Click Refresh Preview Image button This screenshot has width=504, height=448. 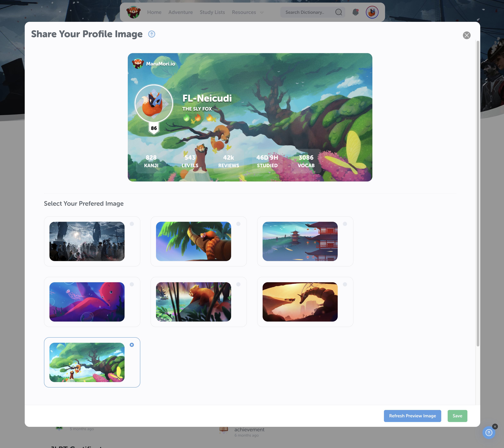click(x=412, y=416)
